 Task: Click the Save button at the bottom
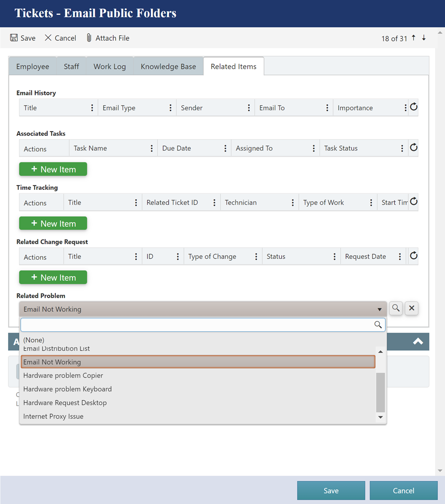(331, 490)
